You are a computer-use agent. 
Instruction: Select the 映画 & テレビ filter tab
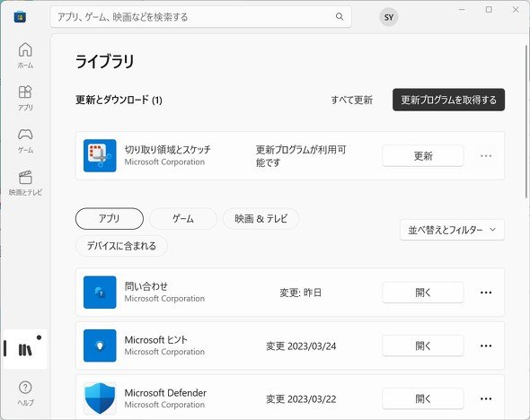[x=261, y=218]
